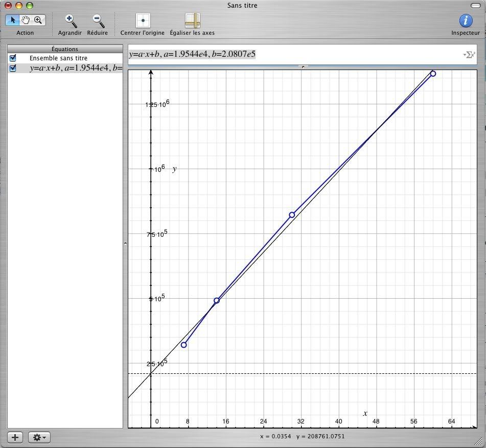This screenshot has width=486, height=448.
Task: Select the magnifier zoom tool
Action: click(x=38, y=20)
